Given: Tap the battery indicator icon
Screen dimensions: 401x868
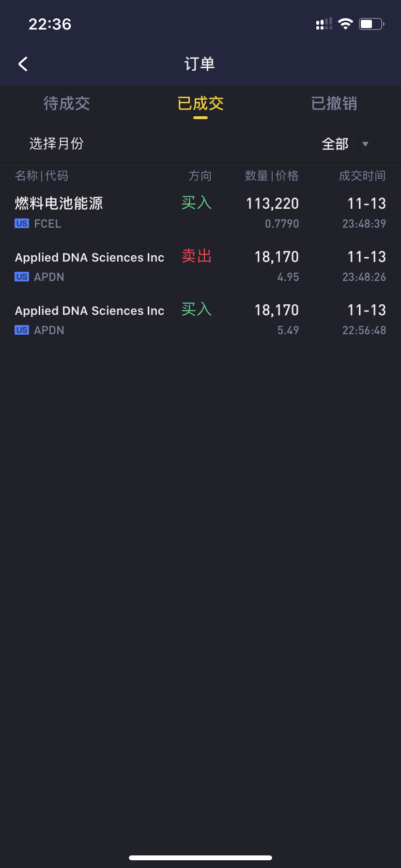Looking at the screenshot, I should pyautogui.click(x=371, y=24).
